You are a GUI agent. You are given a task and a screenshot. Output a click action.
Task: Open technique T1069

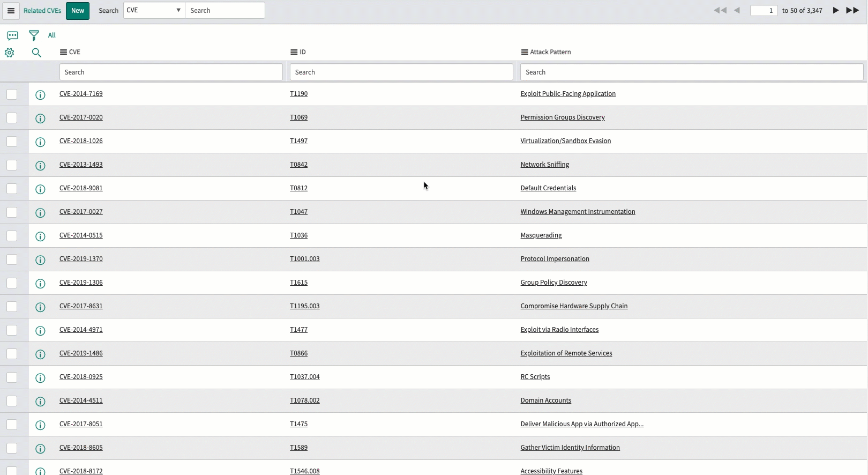tap(299, 117)
